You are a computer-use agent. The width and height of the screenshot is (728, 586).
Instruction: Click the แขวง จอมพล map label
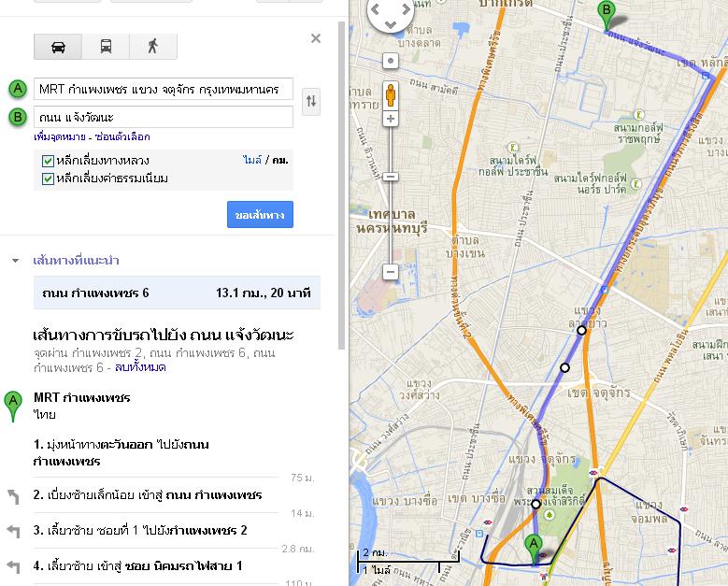click(x=649, y=511)
